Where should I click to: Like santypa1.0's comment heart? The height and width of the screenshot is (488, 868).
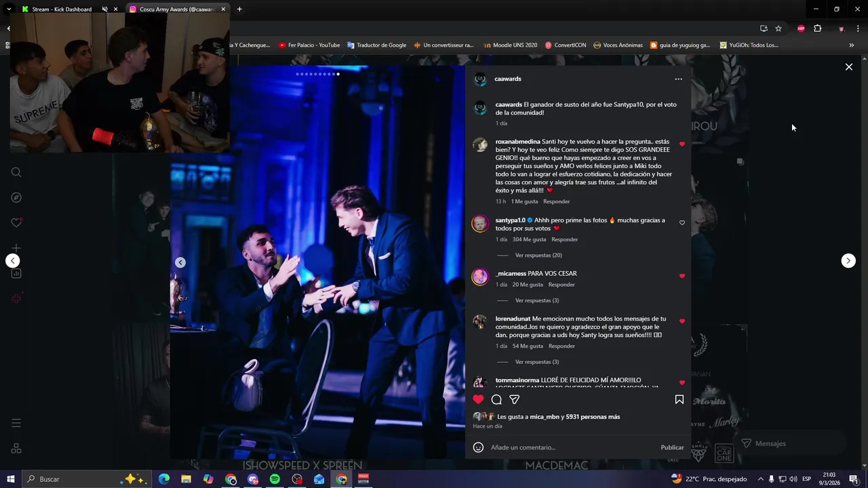tap(682, 223)
